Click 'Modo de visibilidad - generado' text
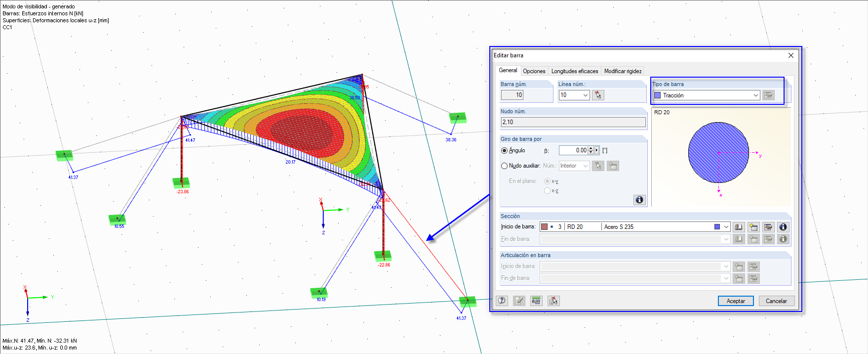 click(x=39, y=6)
